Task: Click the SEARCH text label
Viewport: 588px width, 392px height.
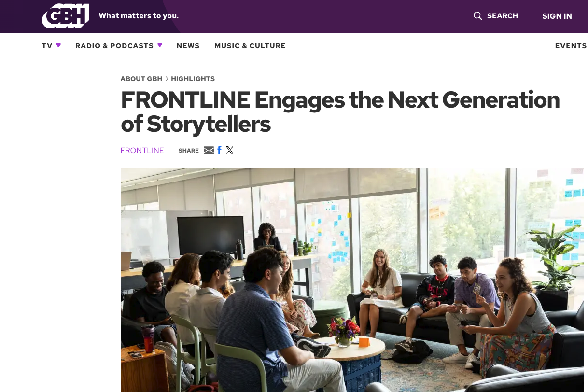Action: tap(502, 16)
